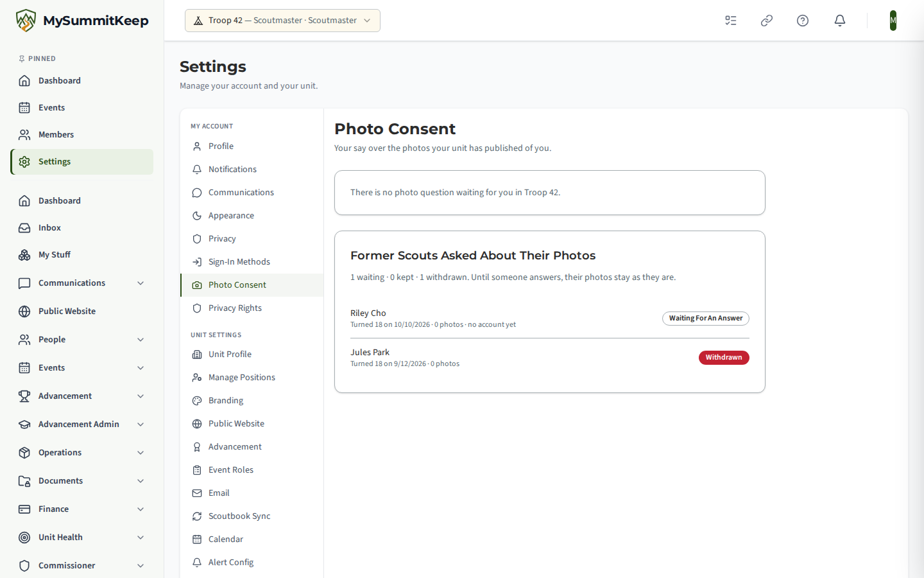Expand the Unit Health sidebar section

(x=82, y=538)
